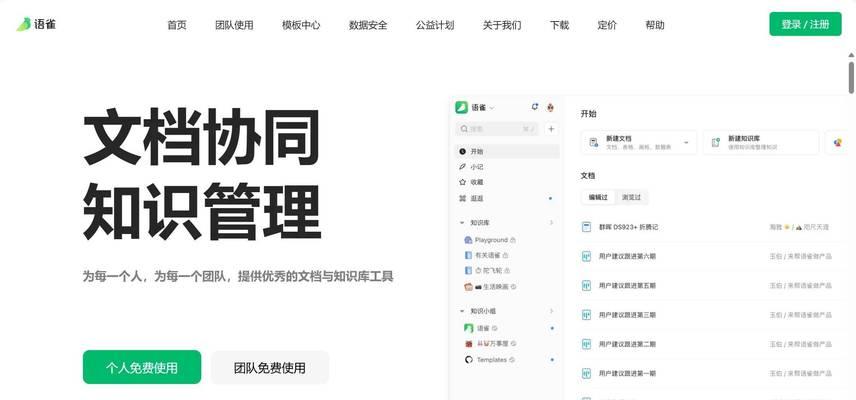Click the sync refresh icon in sidebar header

[535, 107]
